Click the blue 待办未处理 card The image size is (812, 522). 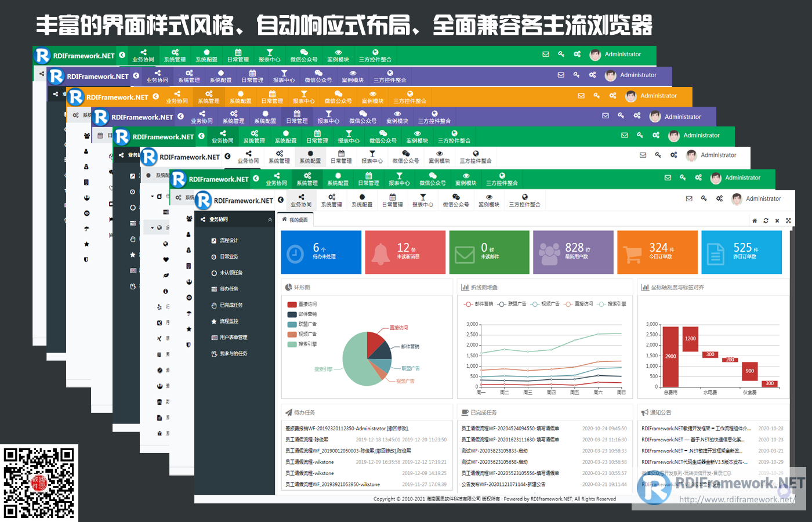[321, 252]
